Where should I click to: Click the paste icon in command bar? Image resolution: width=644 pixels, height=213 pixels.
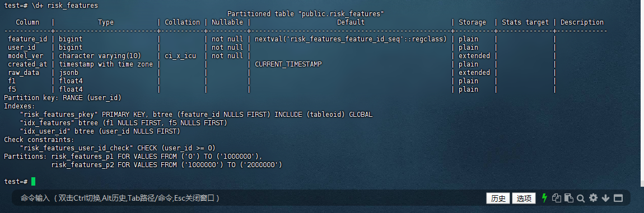point(568,198)
